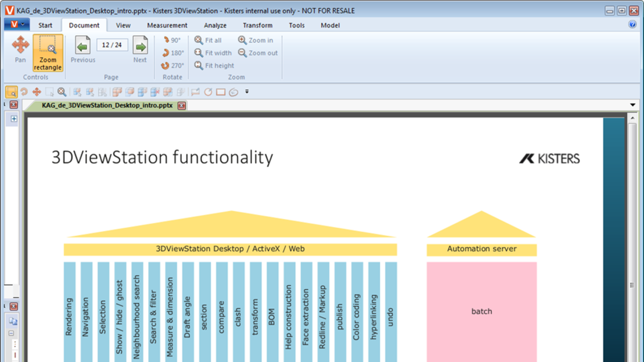This screenshot has width=644, height=362.
Task: Open the help icon at the ribbon's right end
Action: 632,25
